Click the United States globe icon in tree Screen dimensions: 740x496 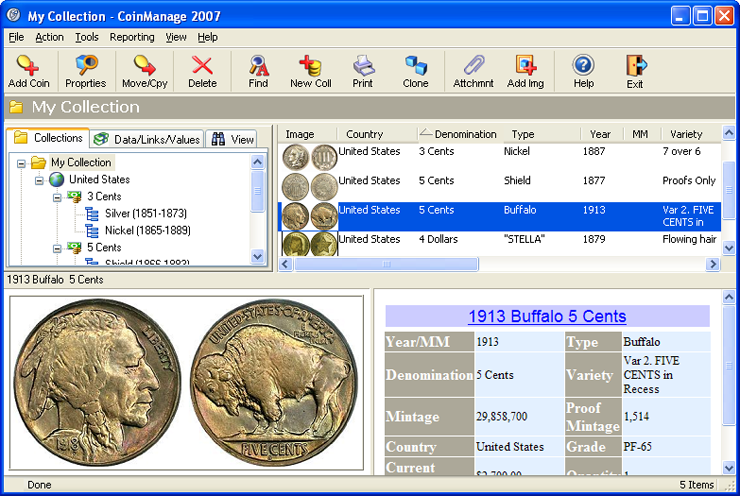pos(57,179)
